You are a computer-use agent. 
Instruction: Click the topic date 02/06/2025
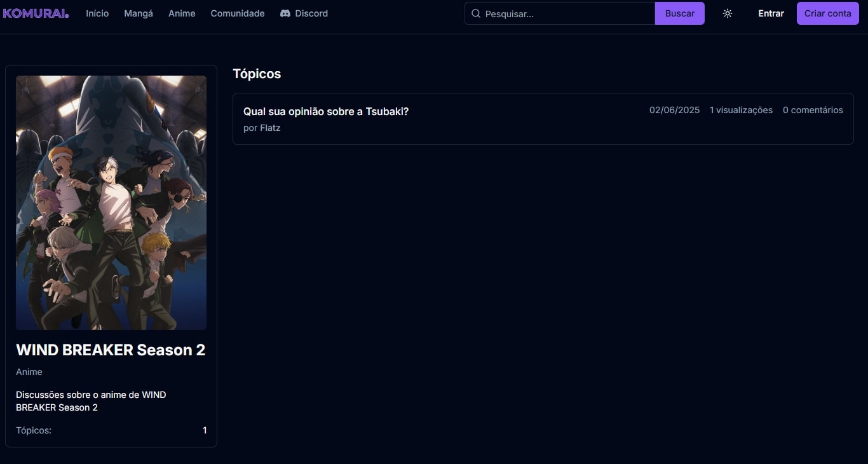point(674,110)
